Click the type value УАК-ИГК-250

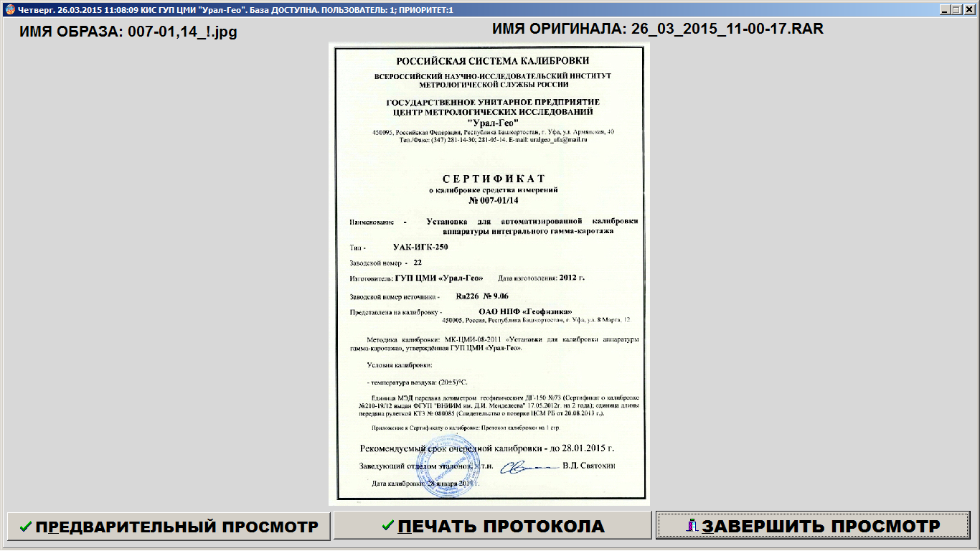pos(420,247)
